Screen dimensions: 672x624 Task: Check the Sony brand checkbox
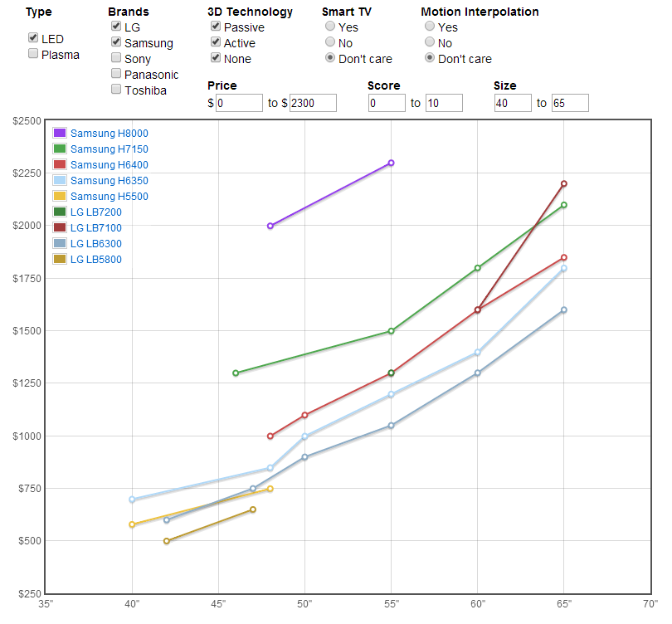[116, 58]
